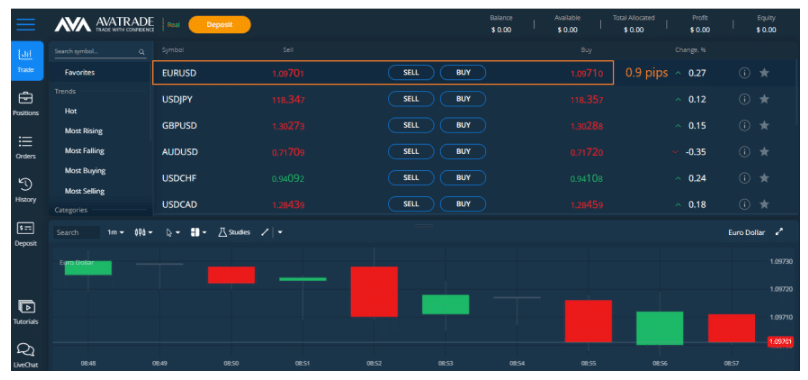
Task: Focus the chart Search field
Action: pos(77,233)
